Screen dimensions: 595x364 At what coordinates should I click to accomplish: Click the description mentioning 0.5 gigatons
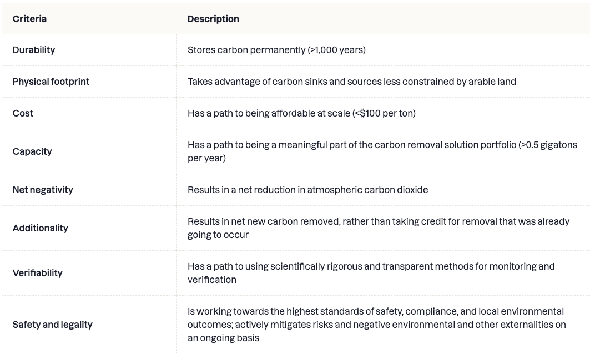(x=382, y=151)
